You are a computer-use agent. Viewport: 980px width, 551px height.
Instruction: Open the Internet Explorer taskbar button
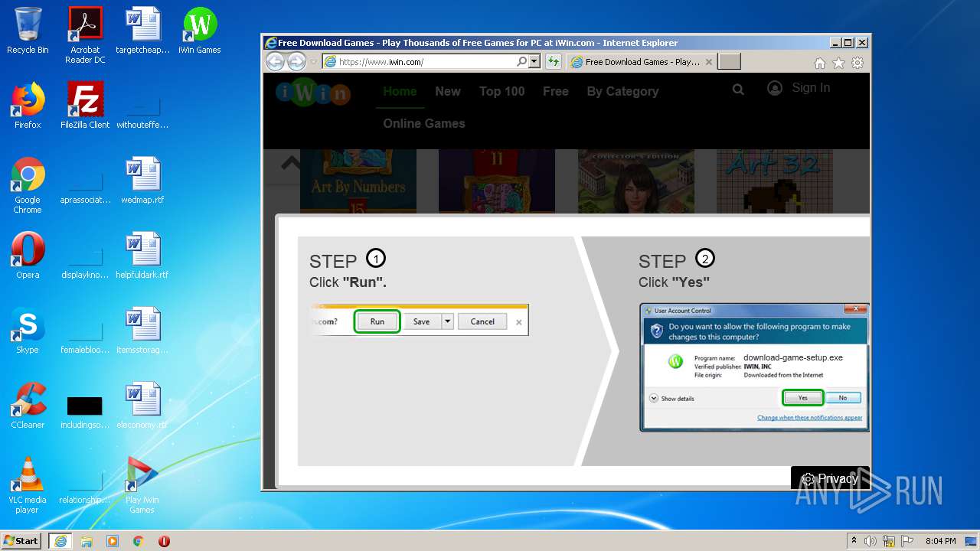(x=60, y=541)
